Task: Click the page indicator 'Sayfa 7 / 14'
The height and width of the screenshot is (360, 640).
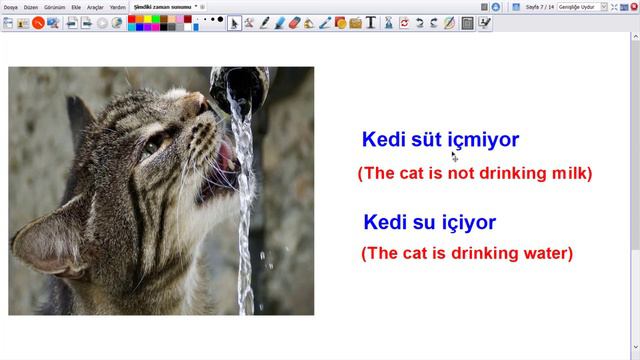Action: pos(540,7)
